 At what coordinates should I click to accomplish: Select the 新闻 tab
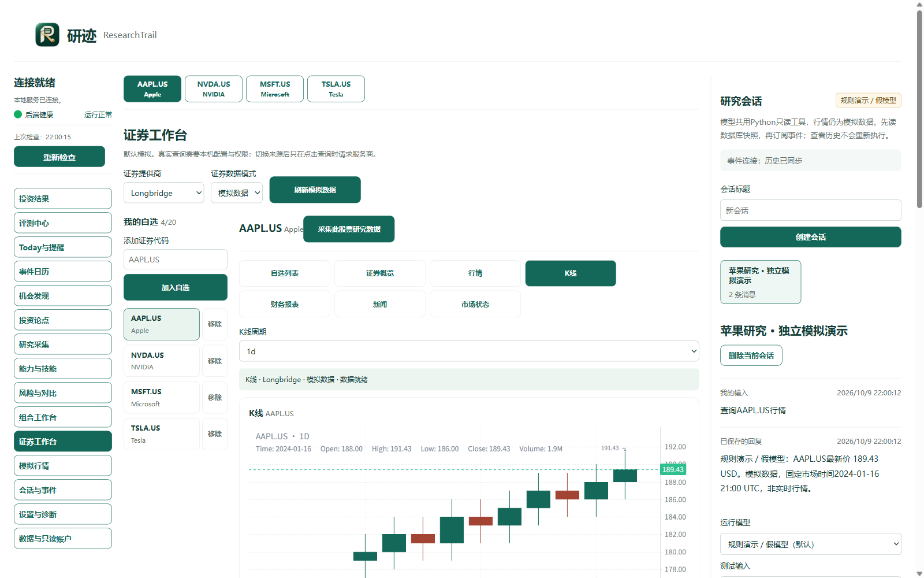(380, 304)
